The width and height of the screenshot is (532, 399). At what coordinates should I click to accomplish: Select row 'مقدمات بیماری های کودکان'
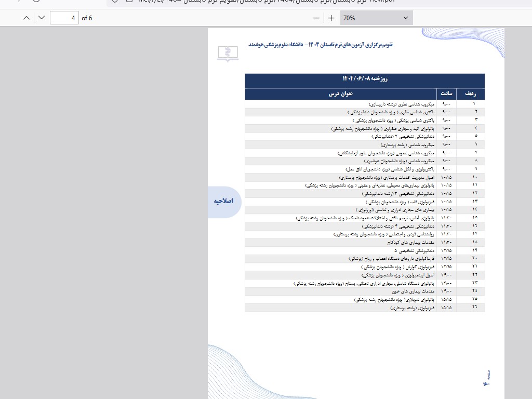pyautogui.click(x=365, y=242)
